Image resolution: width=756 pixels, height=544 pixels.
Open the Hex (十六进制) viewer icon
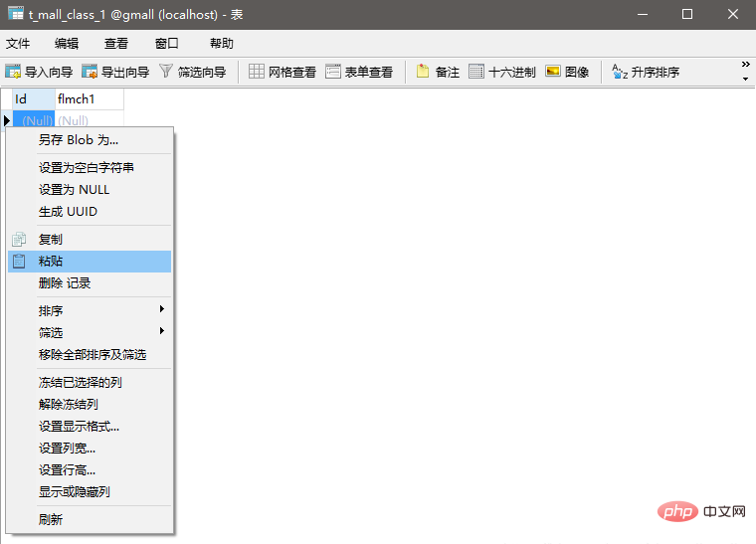(475, 72)
